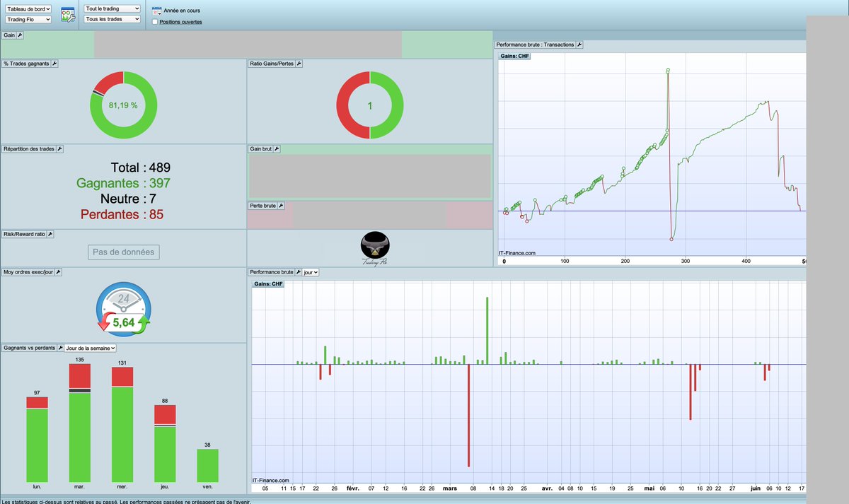
Task: Open wrench settings of Performance brute jour panel
Action: [298, 271]
